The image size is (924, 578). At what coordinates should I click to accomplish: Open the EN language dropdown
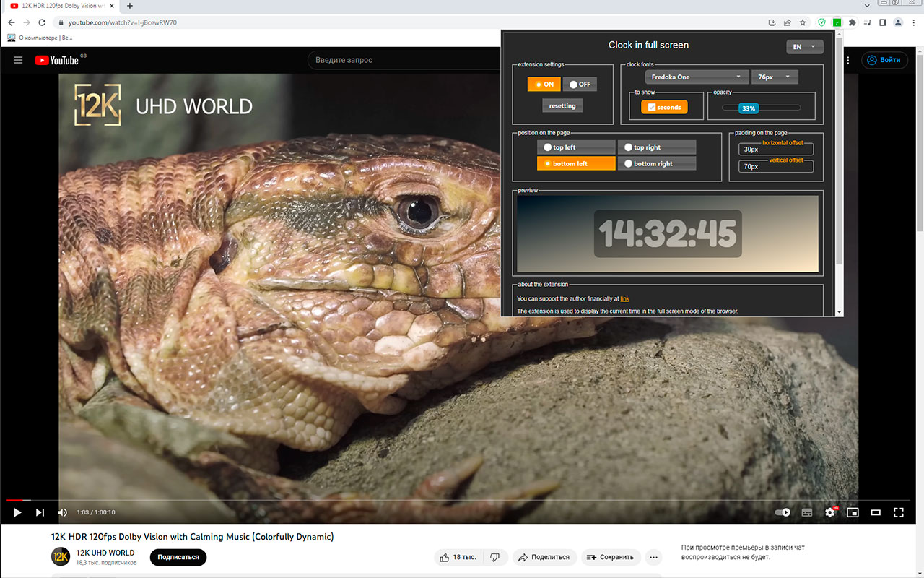click(x=805, y=47)
